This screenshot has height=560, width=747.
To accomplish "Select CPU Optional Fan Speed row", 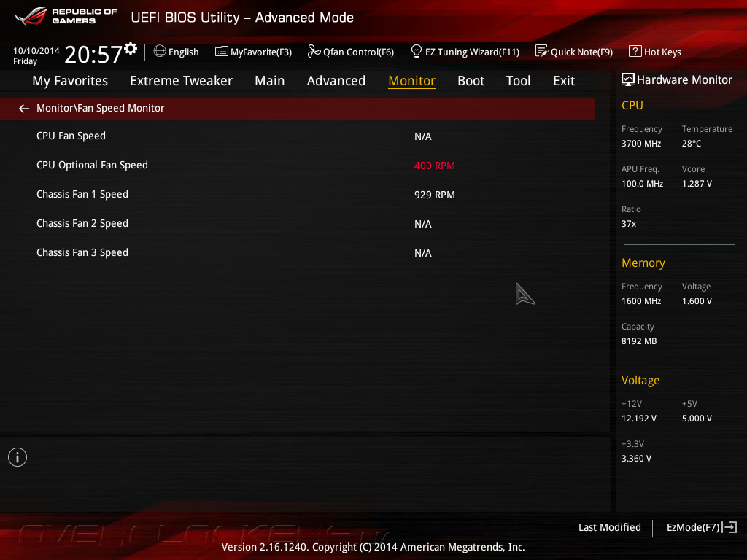I will [298, 166].
